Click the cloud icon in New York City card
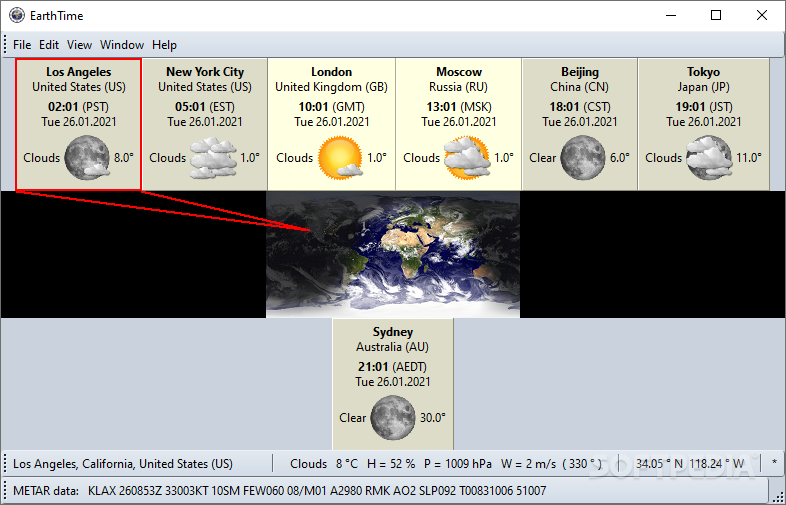The height and width of the screenshot is (505, 786). pos(213,157)
